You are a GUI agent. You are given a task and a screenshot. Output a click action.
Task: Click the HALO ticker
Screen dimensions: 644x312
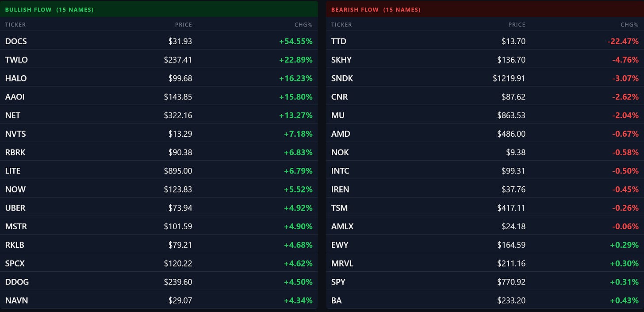click(x=16, y=78)
